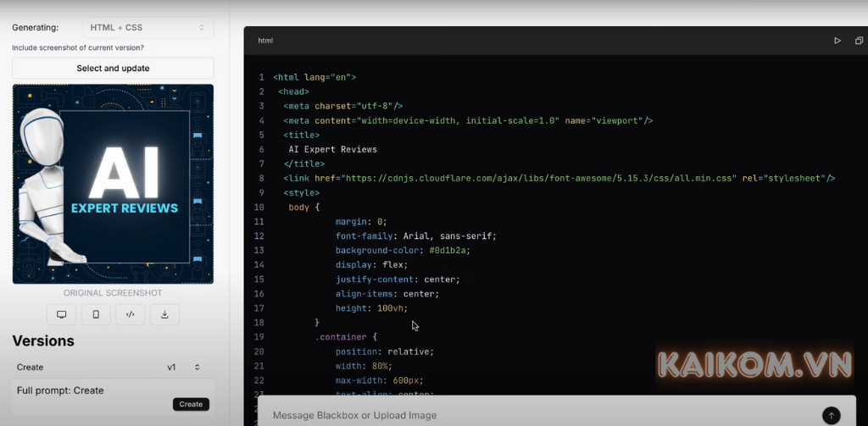The image size is (868, 426).
Task: Show code view icon
Action: coord(130,314)
